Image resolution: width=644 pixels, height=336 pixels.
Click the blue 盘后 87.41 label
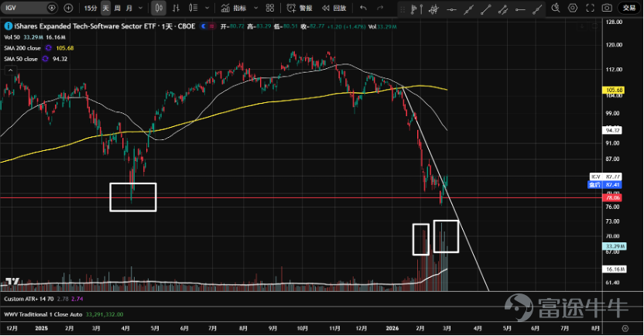605,185
